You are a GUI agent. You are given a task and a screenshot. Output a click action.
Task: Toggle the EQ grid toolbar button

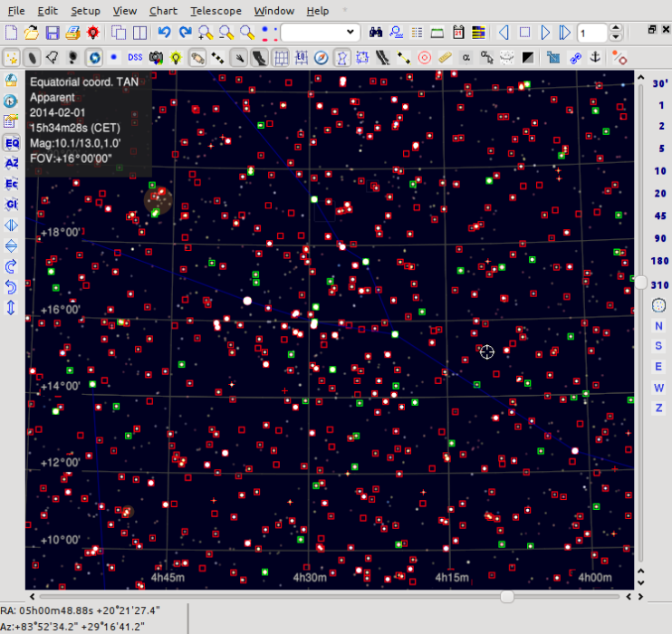(301, 57)
